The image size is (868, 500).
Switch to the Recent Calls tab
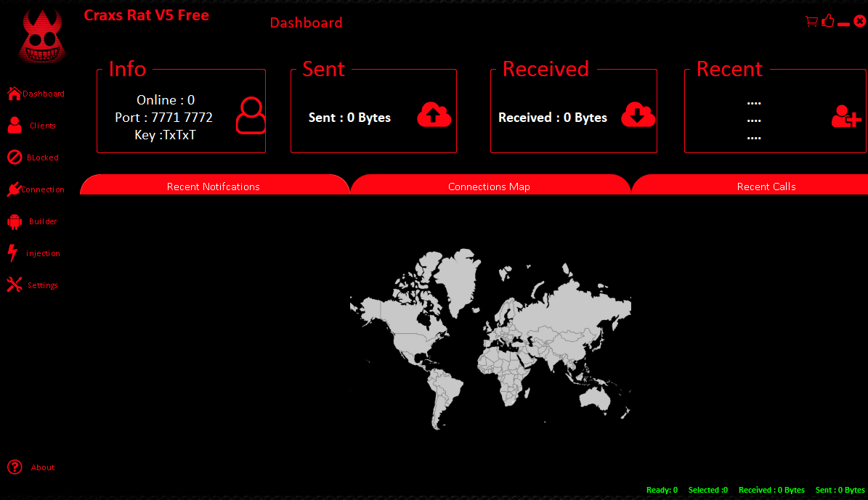(750, 185)
